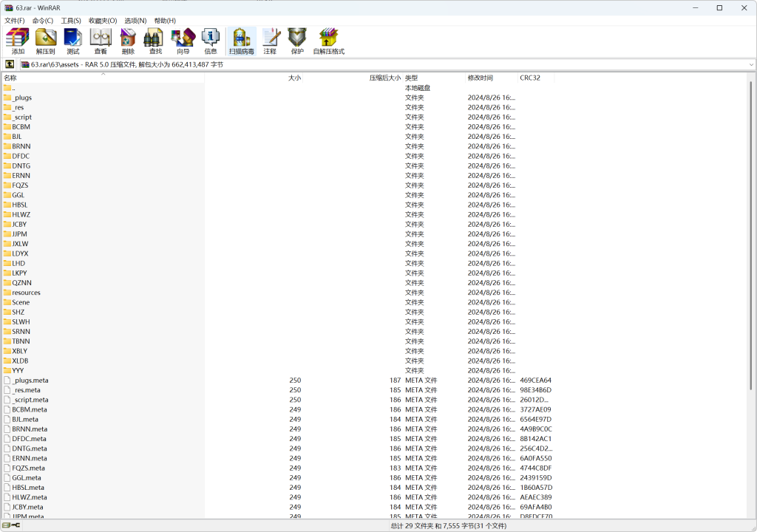Sort the list by 名称 column header

10,78
